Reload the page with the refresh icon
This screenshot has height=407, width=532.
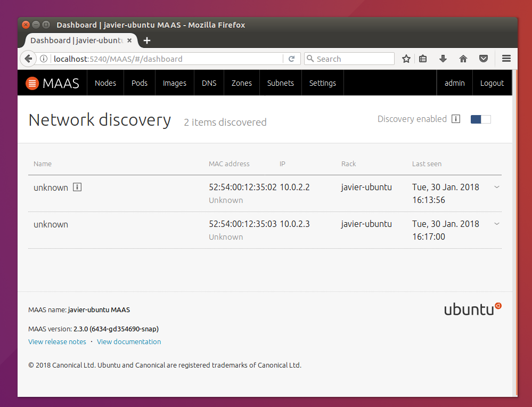[291, 59]
